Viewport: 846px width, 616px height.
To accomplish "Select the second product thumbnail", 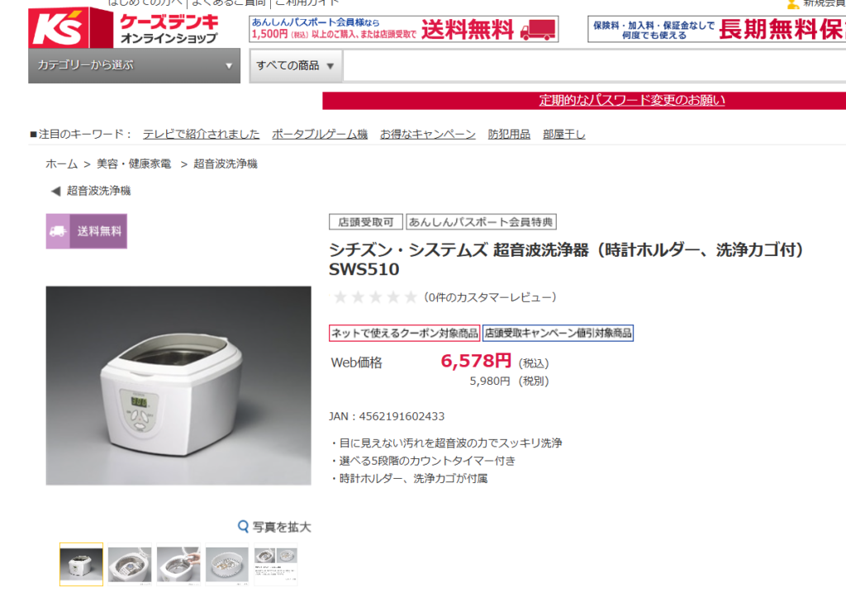I will (130, 564).
